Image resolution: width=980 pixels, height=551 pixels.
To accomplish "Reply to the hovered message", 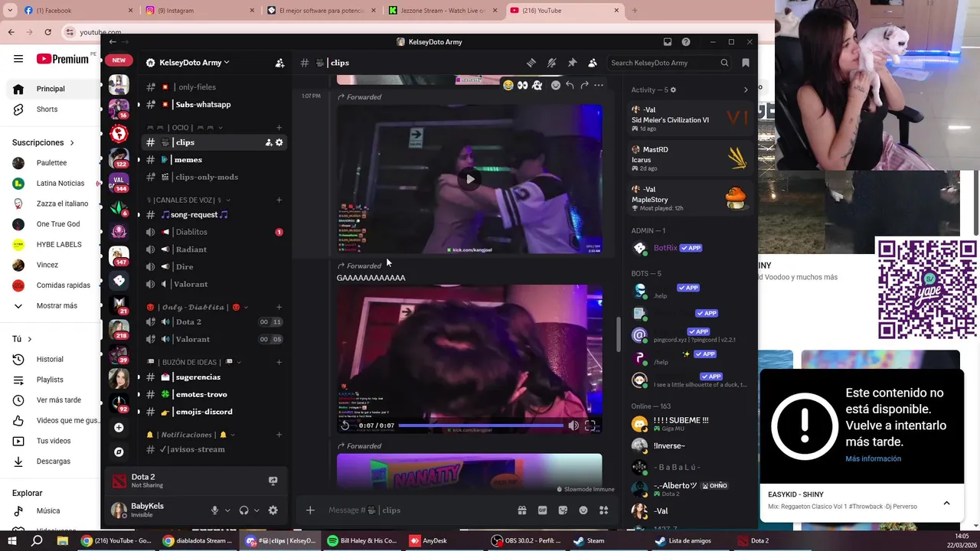I will click(x=570, y=85).
